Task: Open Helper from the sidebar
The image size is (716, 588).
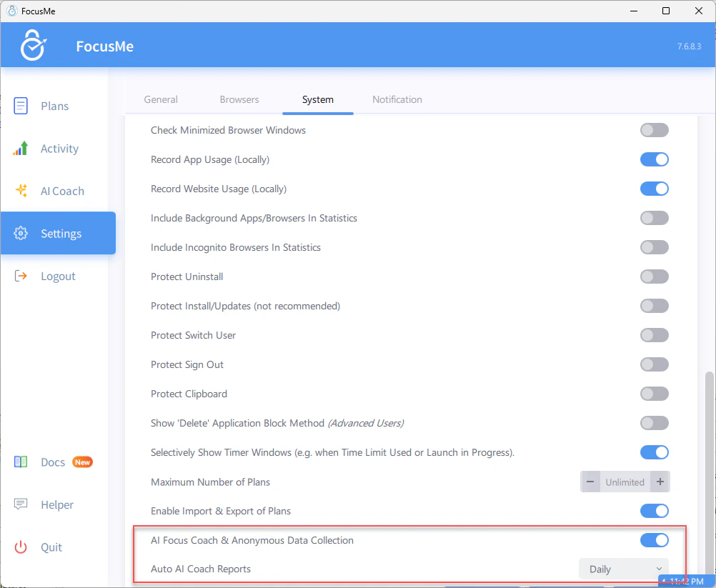Action: [x=58, y=504]
